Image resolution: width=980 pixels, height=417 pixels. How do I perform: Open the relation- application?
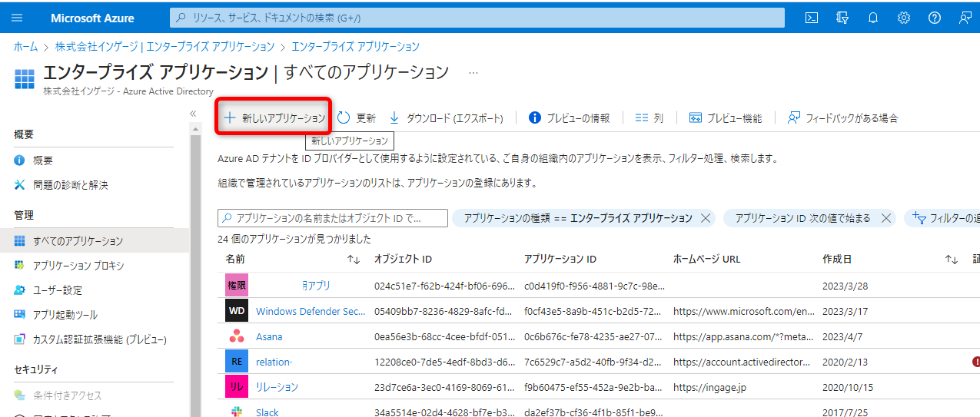pos(274,362)
